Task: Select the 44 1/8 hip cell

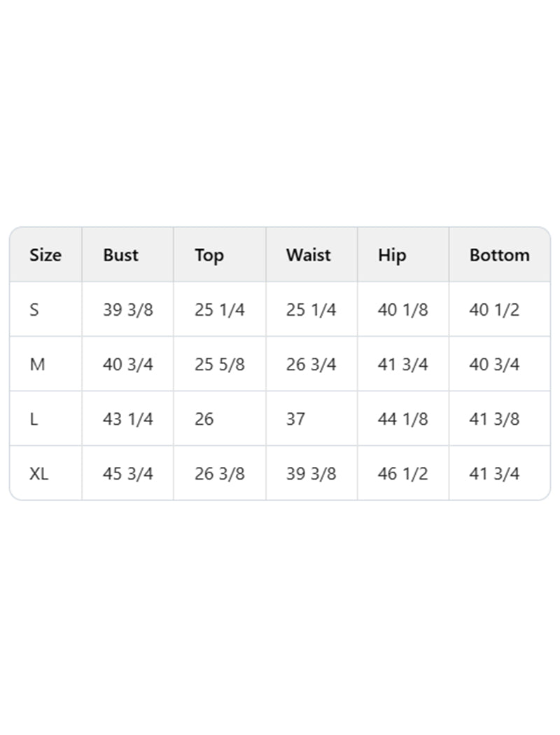Action: pos(402,419)
